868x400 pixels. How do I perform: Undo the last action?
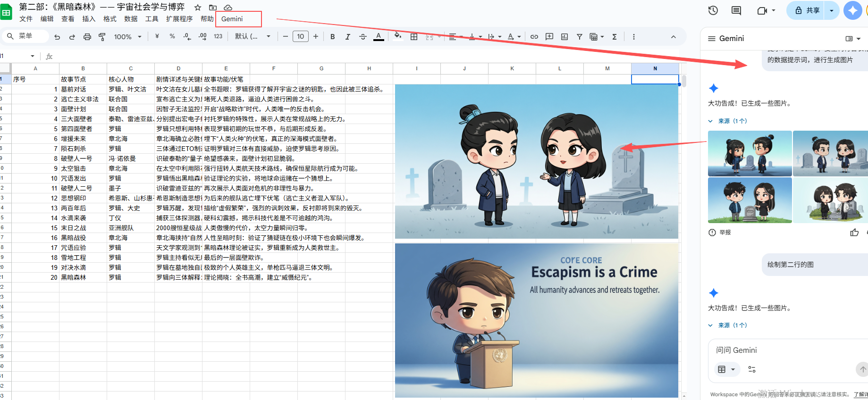(x=57, y=37)
